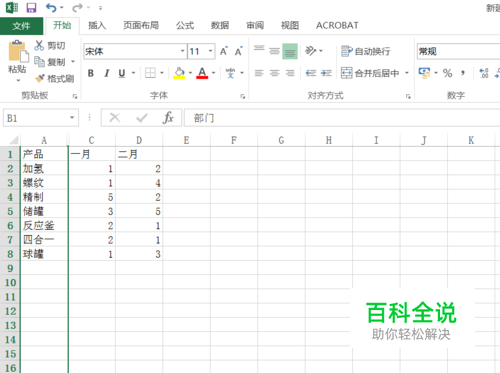Center text horizontally
The height and width of the screenshot is (373, 500).
point(274,73)
